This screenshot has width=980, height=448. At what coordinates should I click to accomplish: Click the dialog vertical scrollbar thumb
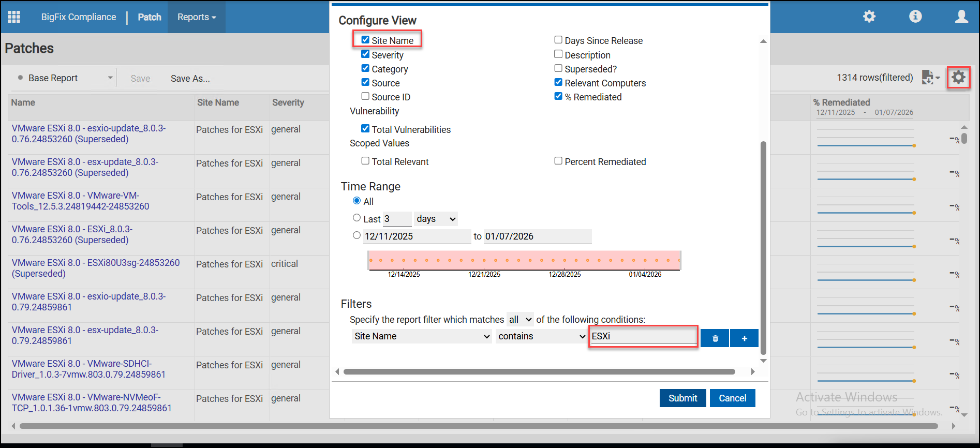click(x=763, y=248)
